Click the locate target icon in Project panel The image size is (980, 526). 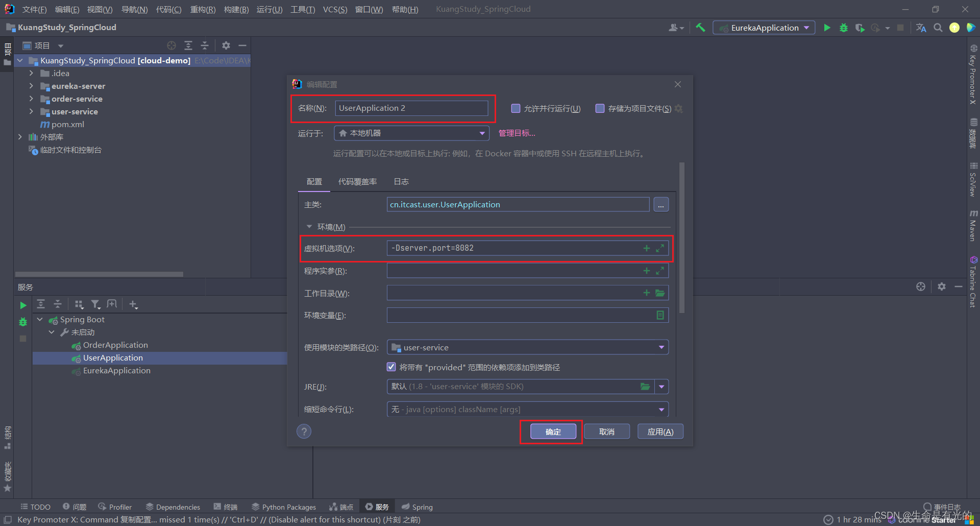pyautogui.click(x=171, y=45)
